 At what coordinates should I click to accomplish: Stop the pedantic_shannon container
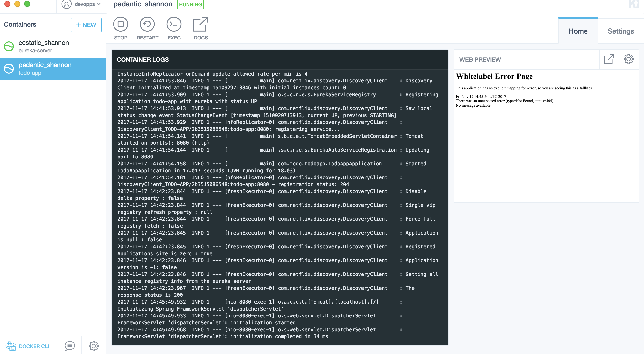(x=120, y=24)
